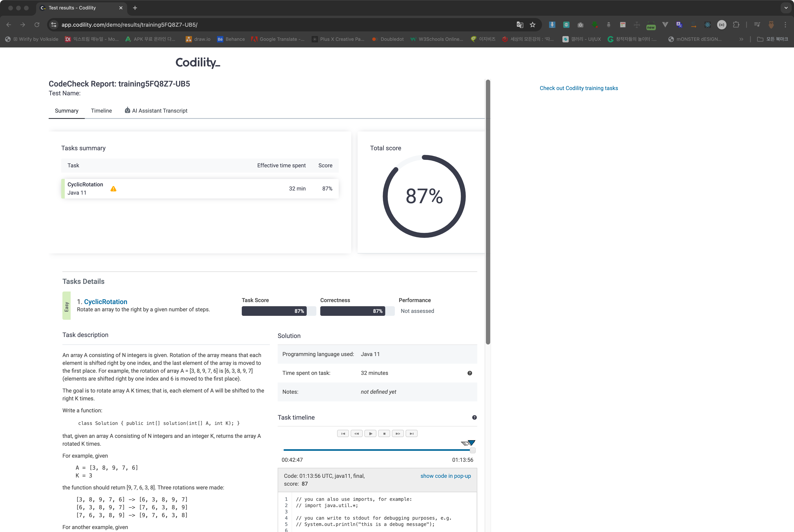The image size is (794, 532).
Task: Click the blue timeline marker triangle
Action: (472, 442)
